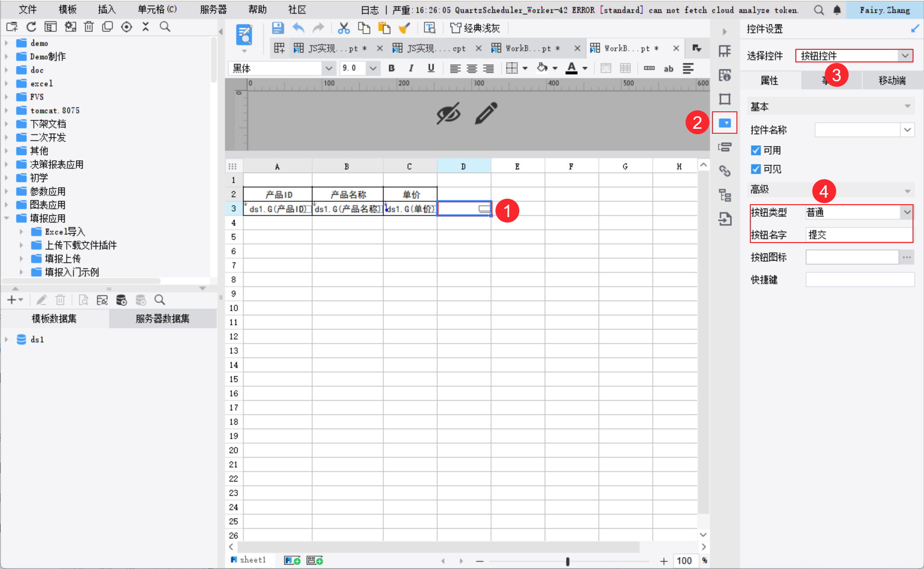The height and width of the screenshot is (569, 924).
Task: Toggle the 可见 checkbox
Action: (x=756, y=169)
